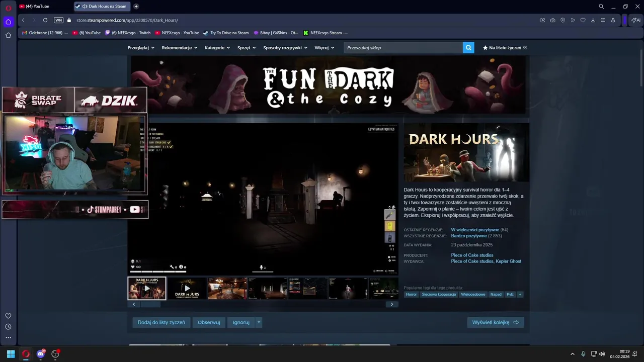Image resolution: width=644 pixels, height=362 pixels.
Task: Open Easy Setup sliders icon
Action: pos(603,20)
